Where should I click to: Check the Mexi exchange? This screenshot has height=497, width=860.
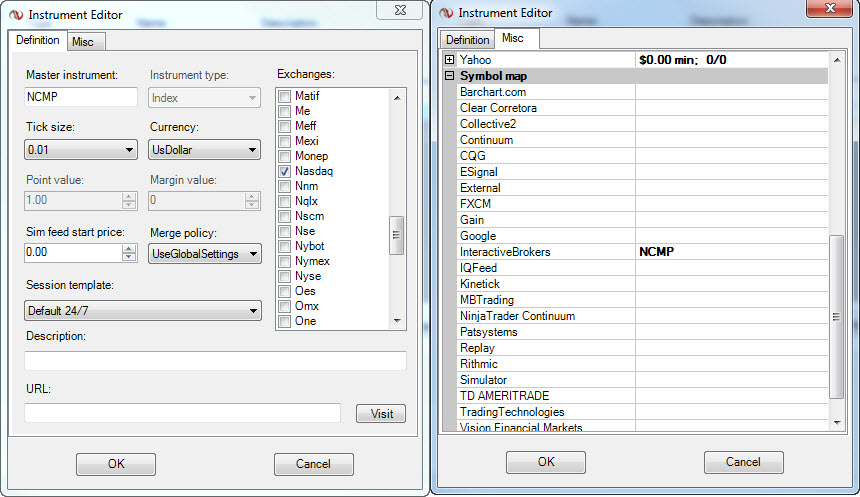tap(284, 141)
